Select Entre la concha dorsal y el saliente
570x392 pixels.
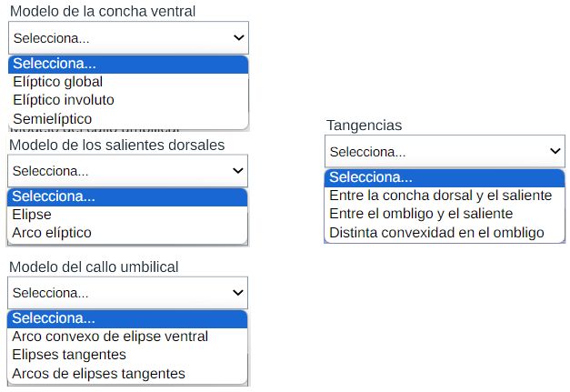440,196
